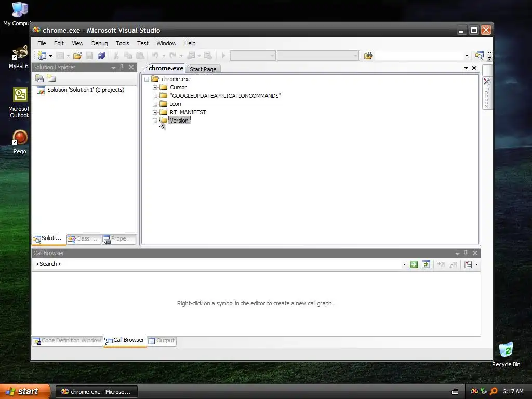Open the Help menu

190,43
